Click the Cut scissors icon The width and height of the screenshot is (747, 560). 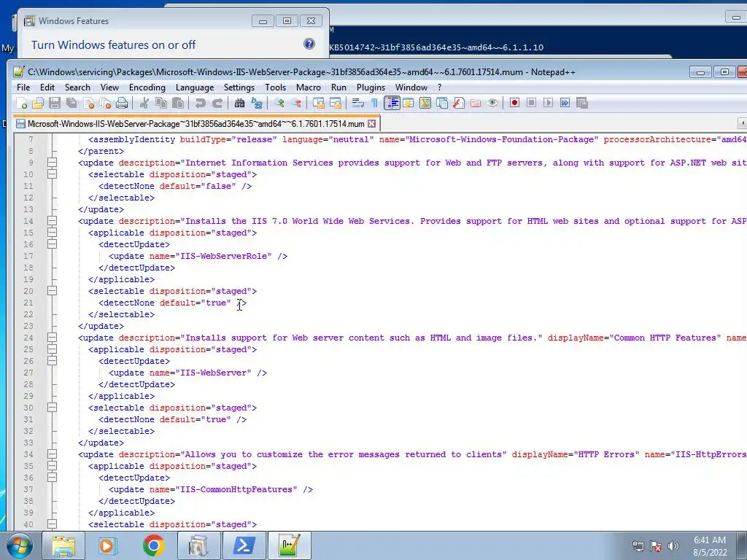coord(144,104)
